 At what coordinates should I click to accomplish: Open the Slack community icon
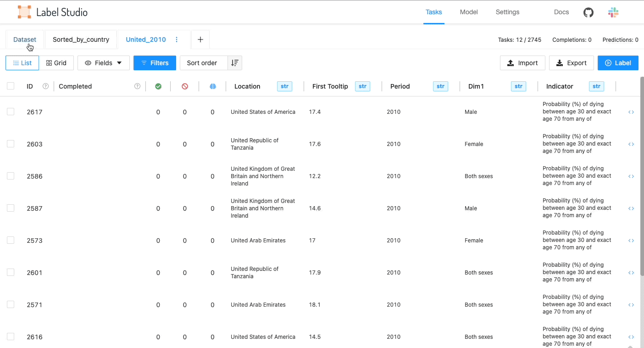point(613,12)
